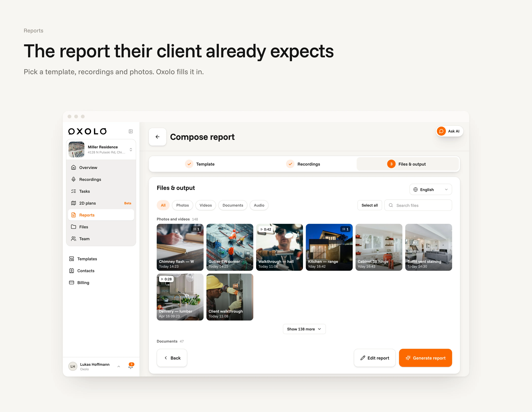
Task: Open the Billing page
Action: [x=101, y=283]
